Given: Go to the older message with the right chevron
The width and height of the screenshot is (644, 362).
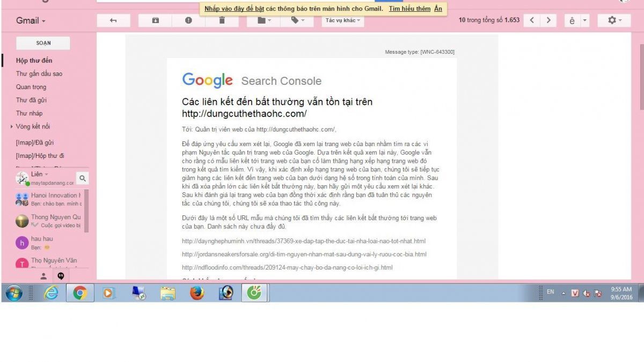Looking at the screenshot, I should [548, 20].
